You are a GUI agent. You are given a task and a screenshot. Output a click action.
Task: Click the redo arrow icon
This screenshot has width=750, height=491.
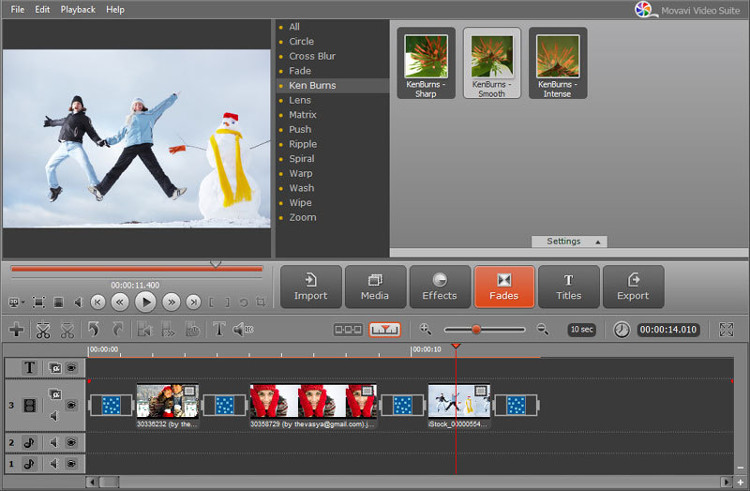[118, 329]
